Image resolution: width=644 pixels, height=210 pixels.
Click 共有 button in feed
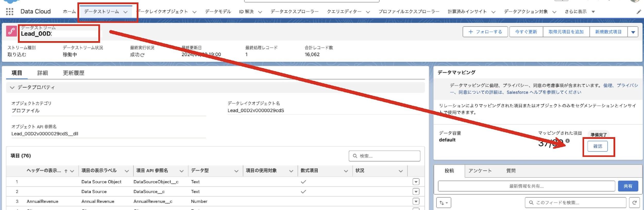(628, 186)
